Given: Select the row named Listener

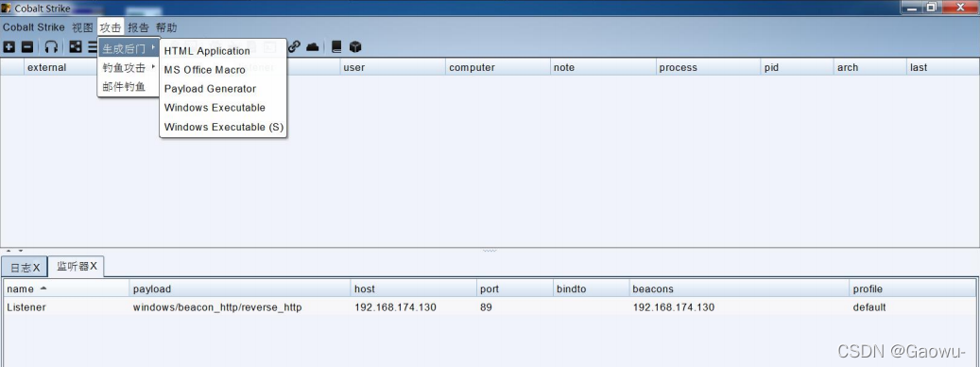Looking at the screenshot, I should click(490, 307).
